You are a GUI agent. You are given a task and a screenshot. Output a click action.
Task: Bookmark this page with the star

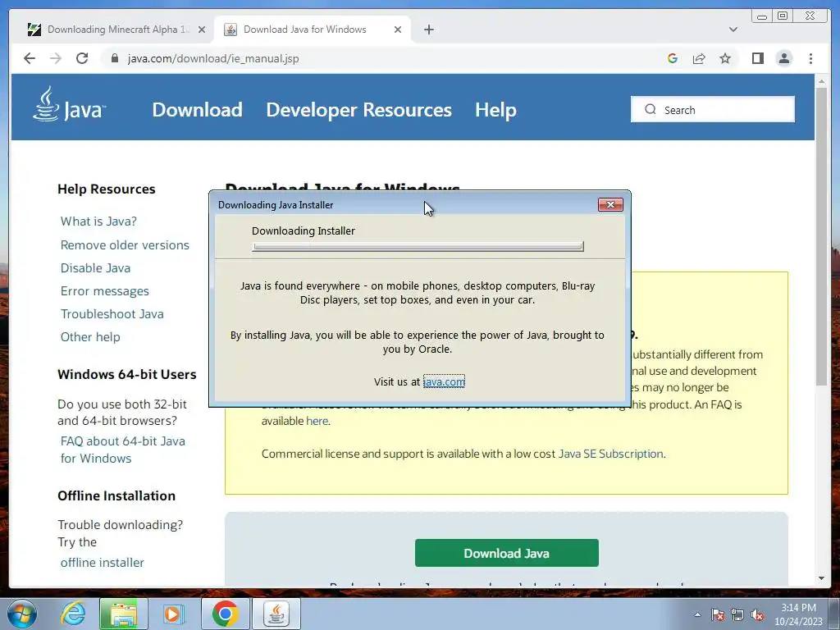pos(725,58)
